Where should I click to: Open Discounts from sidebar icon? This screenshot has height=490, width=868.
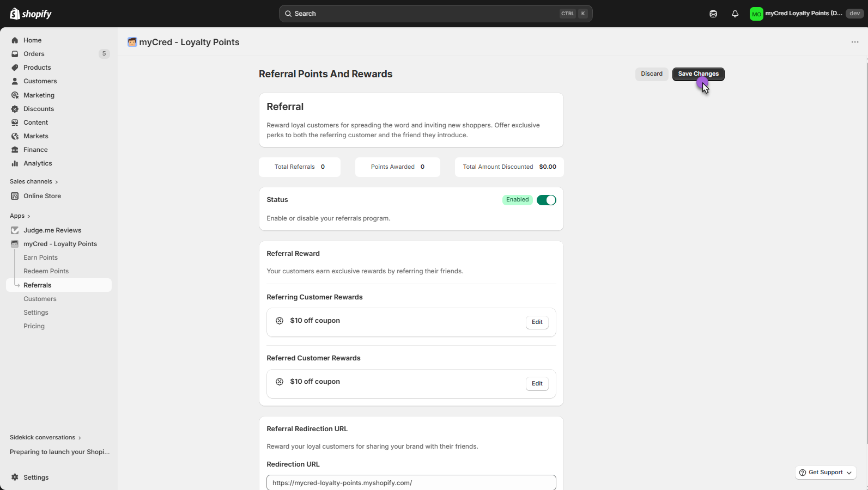(x=15, y=109)
